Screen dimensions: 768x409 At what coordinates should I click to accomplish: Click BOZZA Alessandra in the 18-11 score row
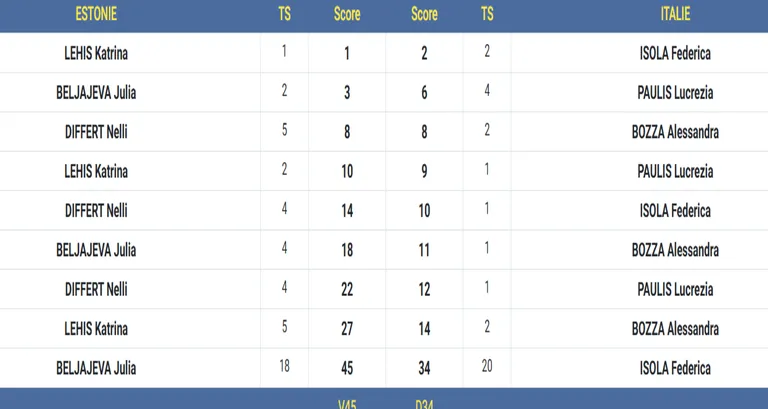pos(675,250)
